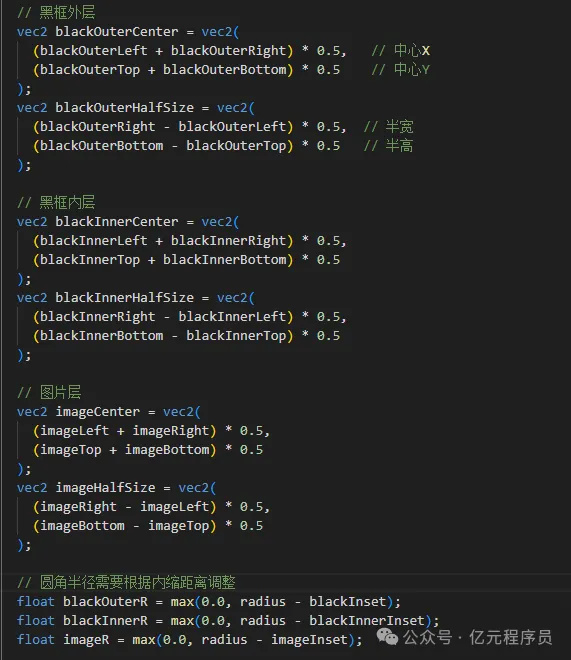Click the imageCenter variable name
571x660 pixels.
pos(98,412)
